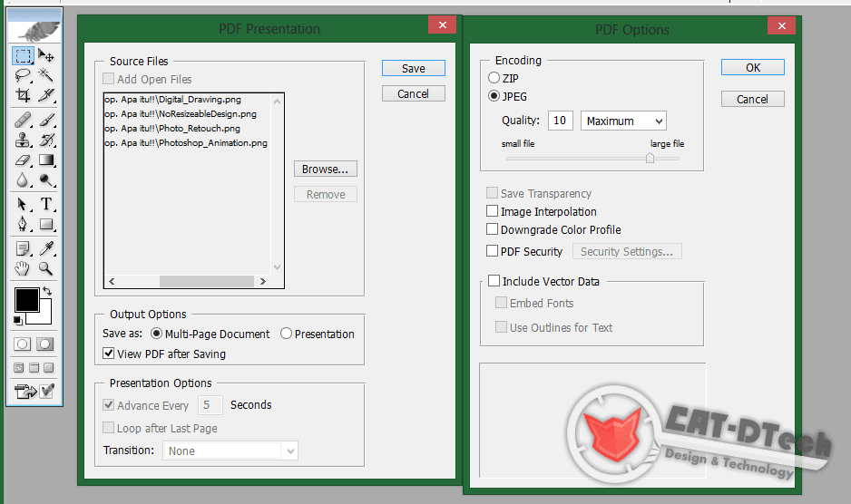The width and height of the screenshot is (851, 504).
Task: Select the Blur tool
Action: (x=23, y=180)
